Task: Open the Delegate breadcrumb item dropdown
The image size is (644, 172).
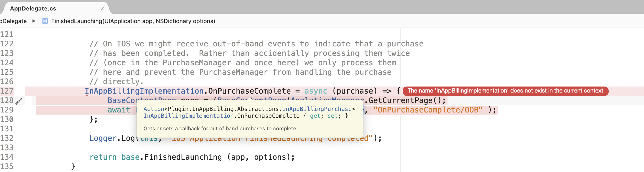Action: click(x=14, y=21)
